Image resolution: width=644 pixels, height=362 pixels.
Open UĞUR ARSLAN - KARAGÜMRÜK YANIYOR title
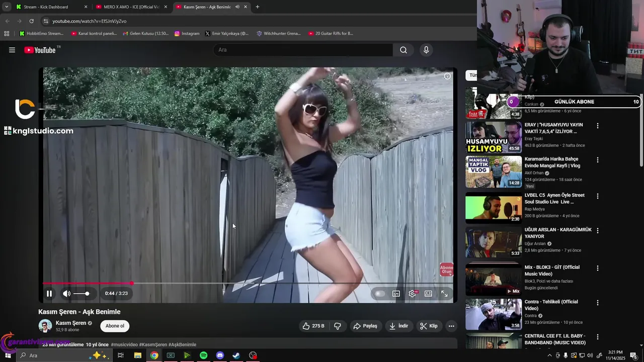tap(558, 233)
